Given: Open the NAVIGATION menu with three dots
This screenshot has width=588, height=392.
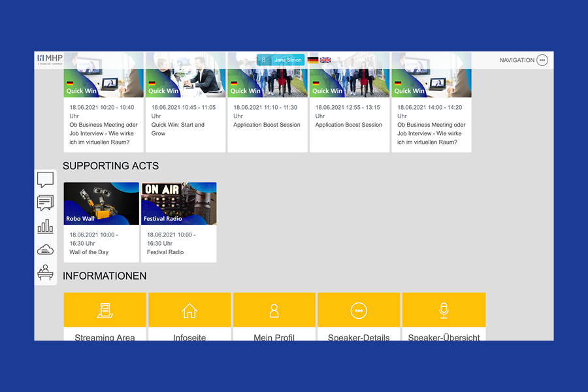Looking at the screenshot, I should [x=542, y=60].
